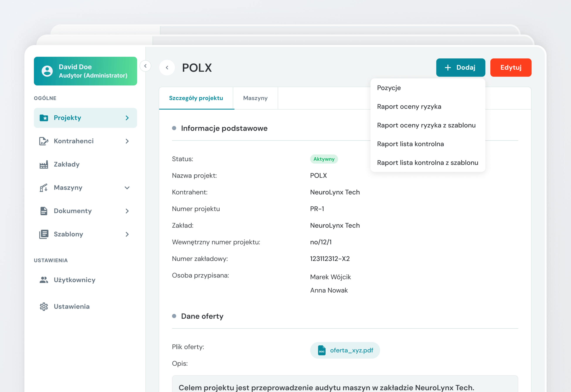Viewport: 571px width, 392px height.
Task: Click the DOC file icon for oferta_xyz.pdf
Action: 321,350
